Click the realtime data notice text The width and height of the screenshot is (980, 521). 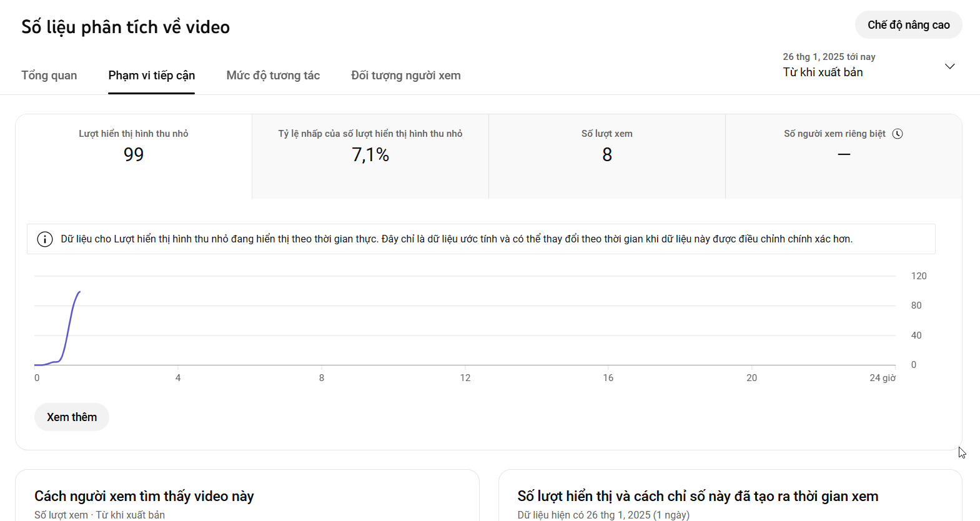pyautogui.click(x=456, y=239)
